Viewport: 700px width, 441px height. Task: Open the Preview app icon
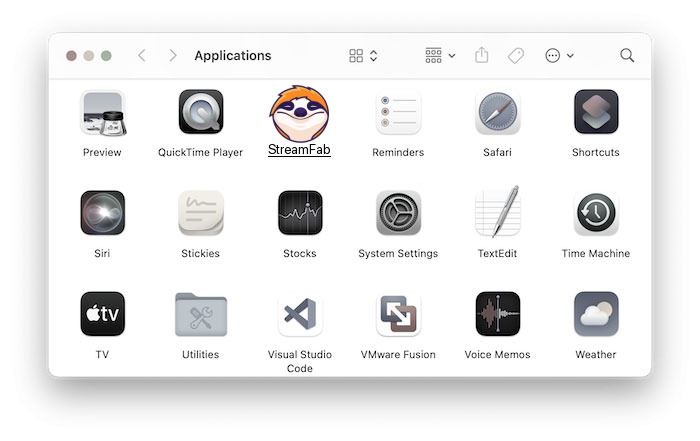[103, 112]
